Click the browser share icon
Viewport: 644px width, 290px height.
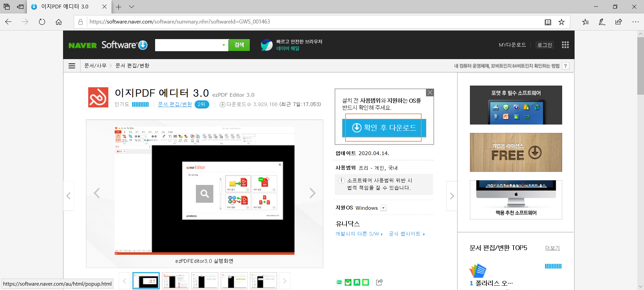pos(619,22)
